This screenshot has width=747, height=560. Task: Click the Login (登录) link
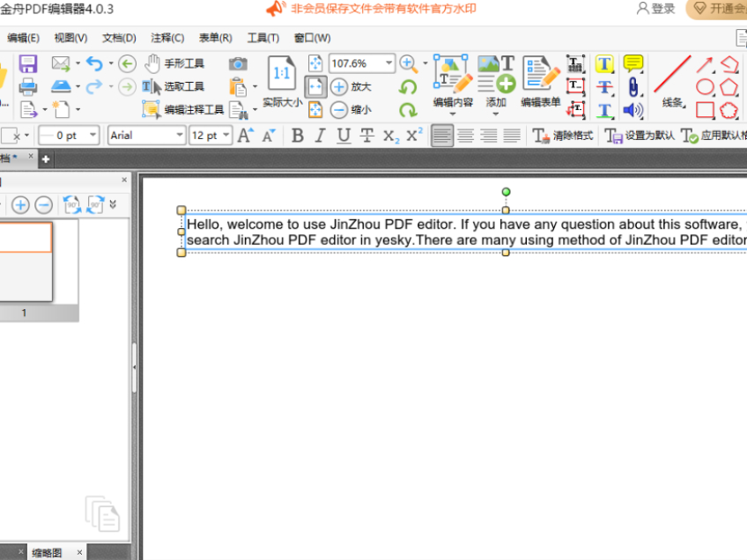pyautogui.click(x=656, y=9)
